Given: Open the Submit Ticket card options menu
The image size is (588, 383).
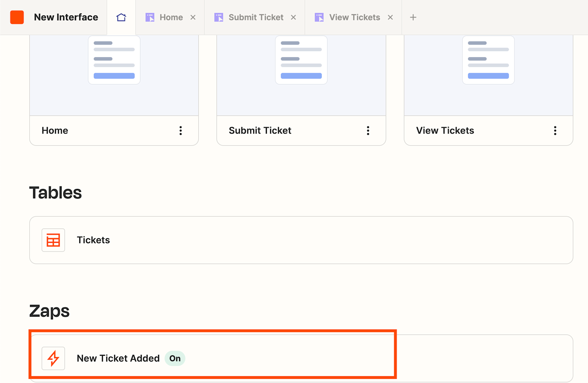Looking at the screenshot, I should [368, 131].
